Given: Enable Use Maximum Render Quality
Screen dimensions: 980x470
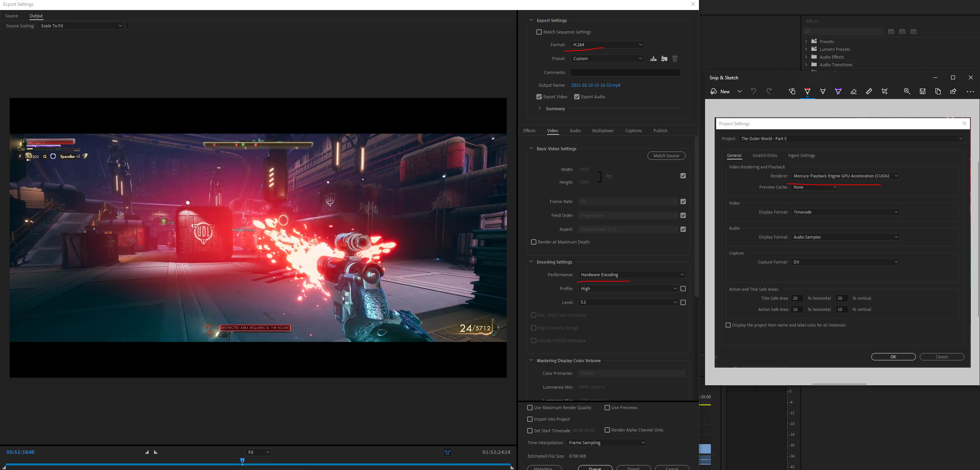Looking at the screenshot, I should (530, 408).
